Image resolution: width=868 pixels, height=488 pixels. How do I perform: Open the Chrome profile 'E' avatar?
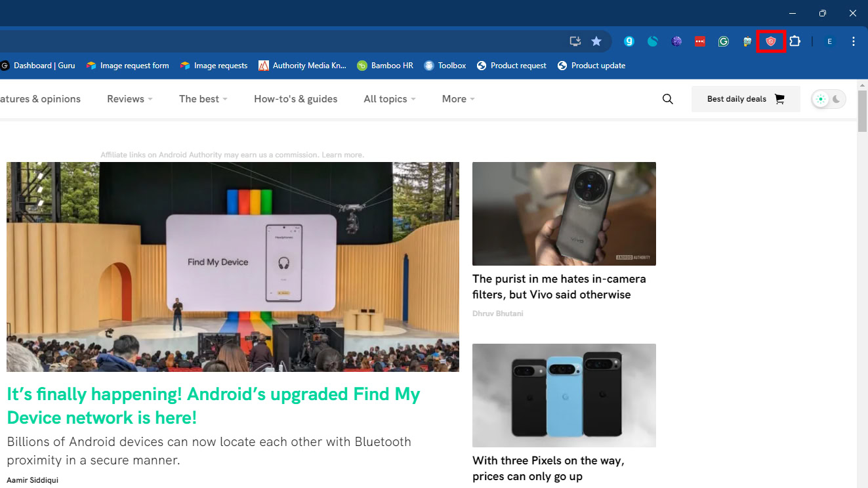coord(830,41)
